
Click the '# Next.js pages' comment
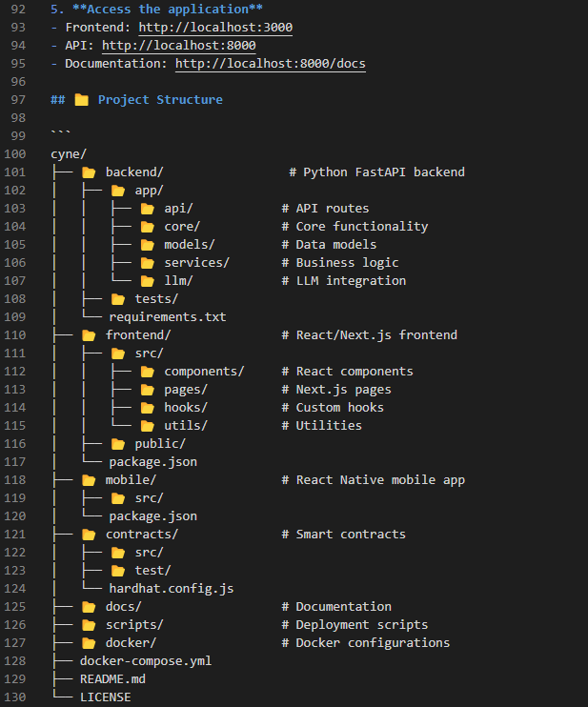click(x=336, y=389)
